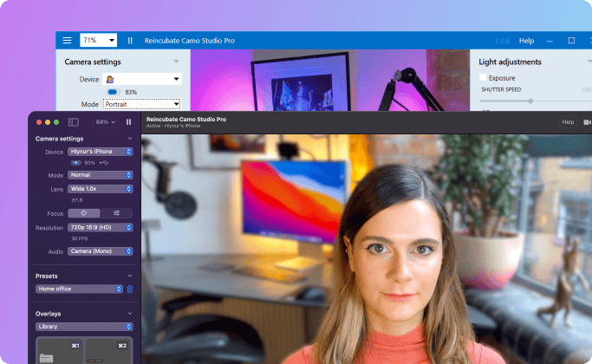Maximize the Windows Camo window
The image size is (592, 364).
coord(571,41)
